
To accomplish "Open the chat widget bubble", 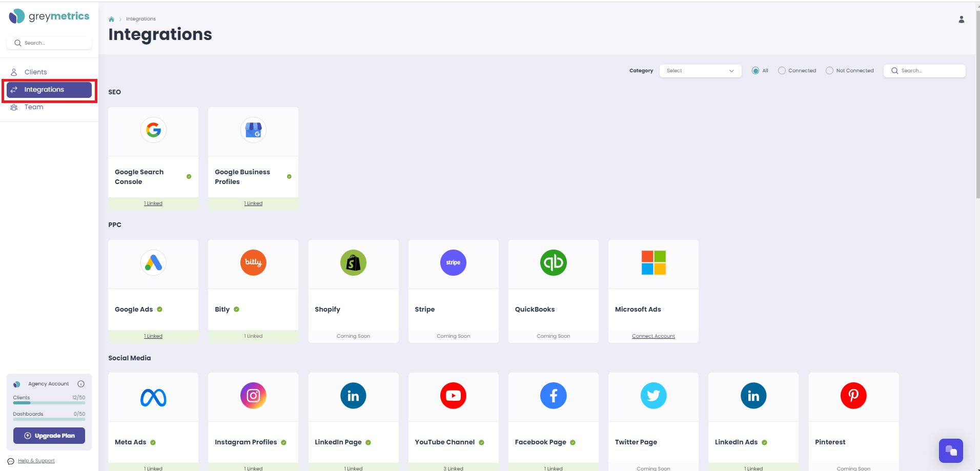I will click(951, 450).
